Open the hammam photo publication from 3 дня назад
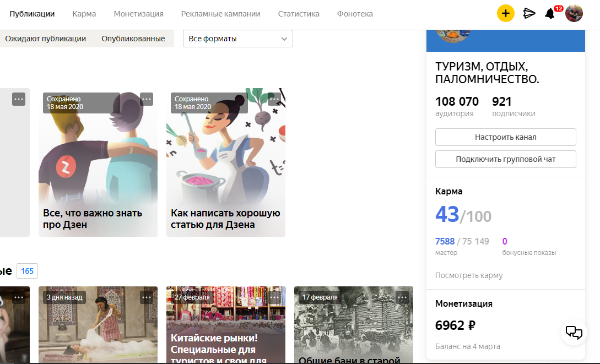Viewport: 600px width, 364px height. point(98,325)
